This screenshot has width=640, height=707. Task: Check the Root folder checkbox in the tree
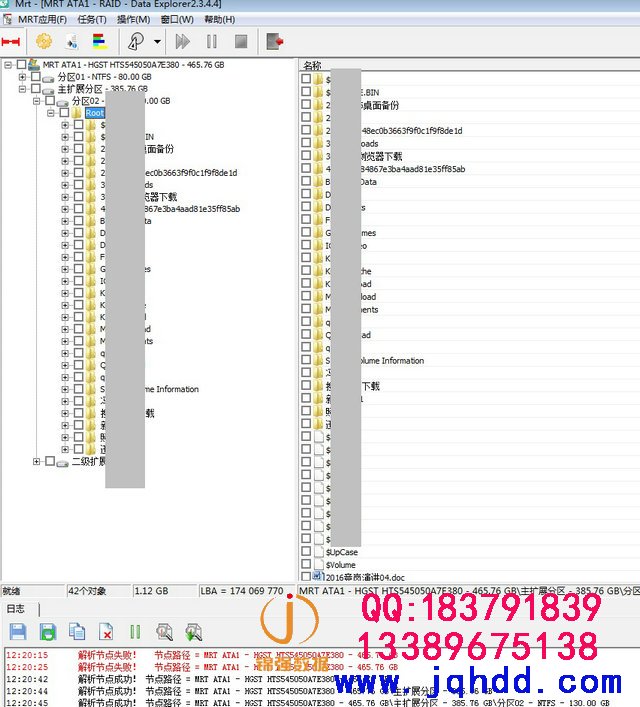click(64, 113)
